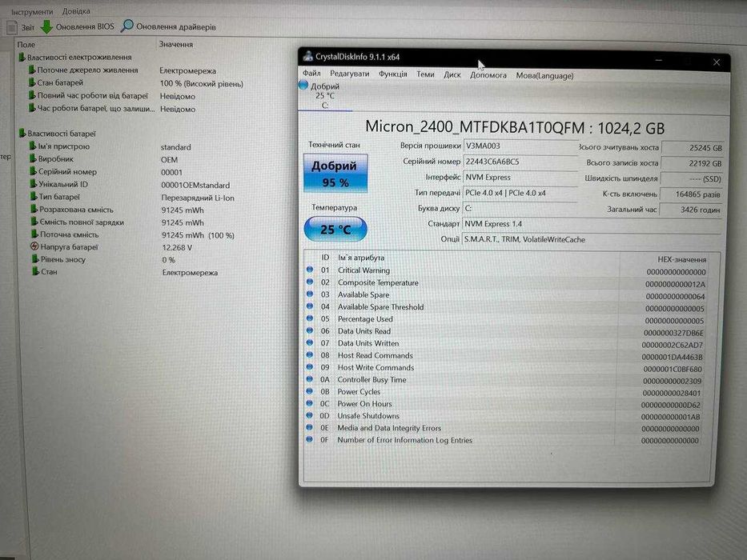Screen dimensions: 747x560
Task: Click the options field S.M.A.R.T., TRIM, VolatileWriteCache
Action: (x=592, y=239)
